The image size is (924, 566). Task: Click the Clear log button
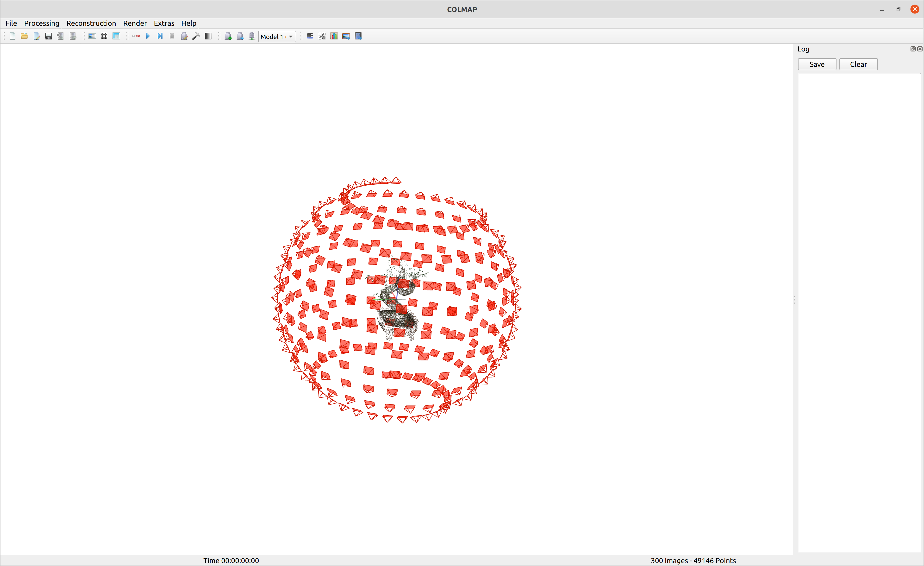(859, 64)
